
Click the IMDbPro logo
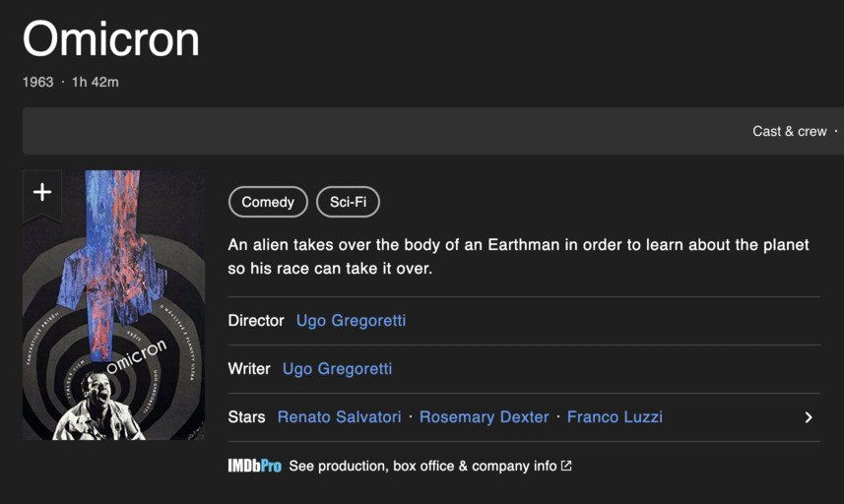255,466
